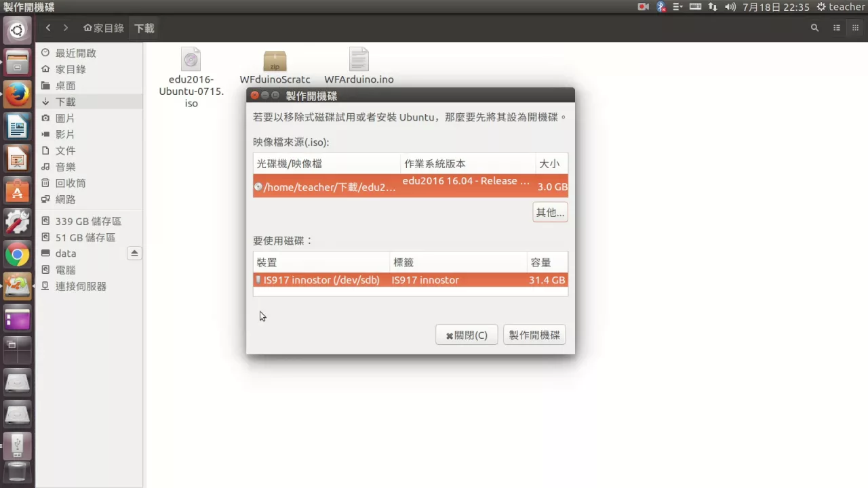Select /home/teacher/下載/edu2... image row
This screenshot has height=488, width=868.
410,186
